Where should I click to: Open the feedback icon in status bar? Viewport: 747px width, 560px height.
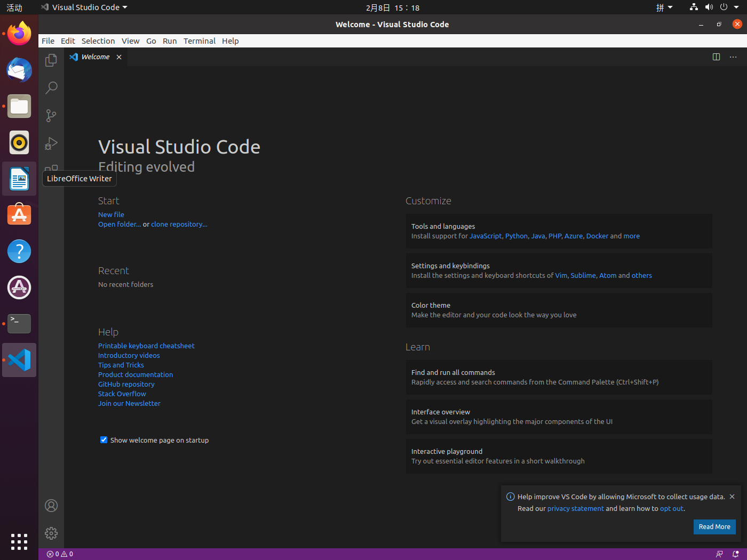(719, 554)
